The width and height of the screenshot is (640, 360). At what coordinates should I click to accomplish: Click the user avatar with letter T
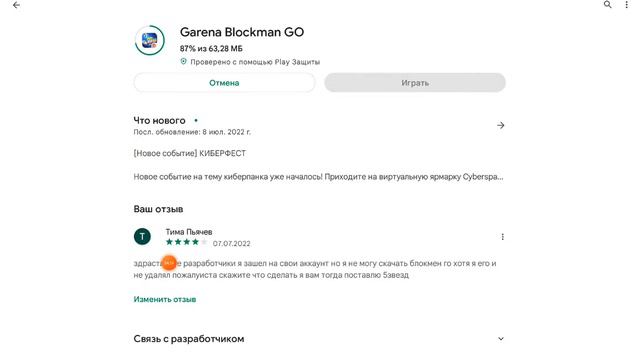(142, 236)
